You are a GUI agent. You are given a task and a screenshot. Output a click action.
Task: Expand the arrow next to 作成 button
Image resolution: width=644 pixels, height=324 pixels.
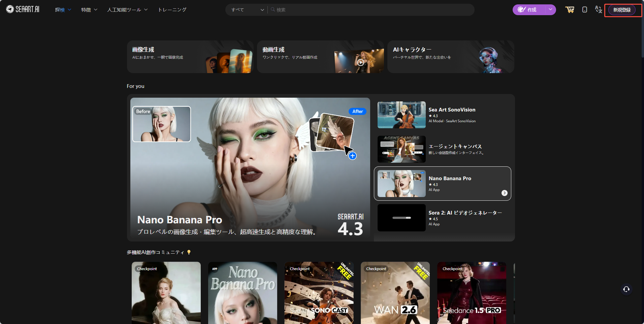click(550, 10)
